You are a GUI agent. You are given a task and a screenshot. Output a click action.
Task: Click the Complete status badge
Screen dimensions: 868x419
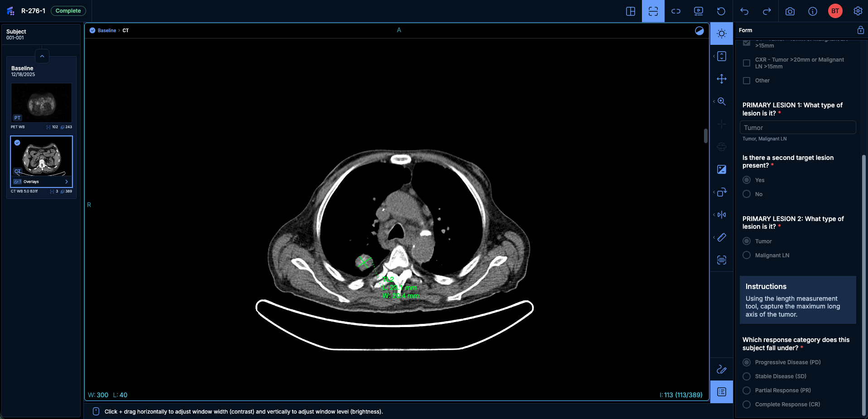coord(68,11)
